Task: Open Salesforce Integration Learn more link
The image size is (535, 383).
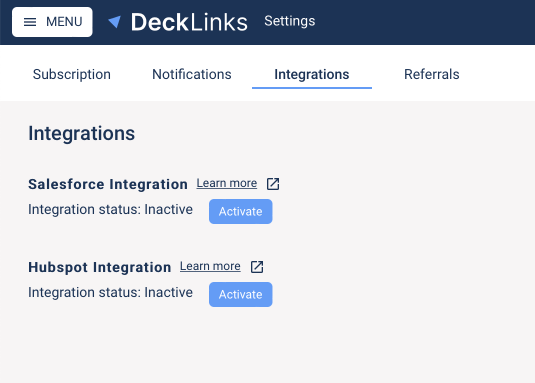Action: [227, 183]
